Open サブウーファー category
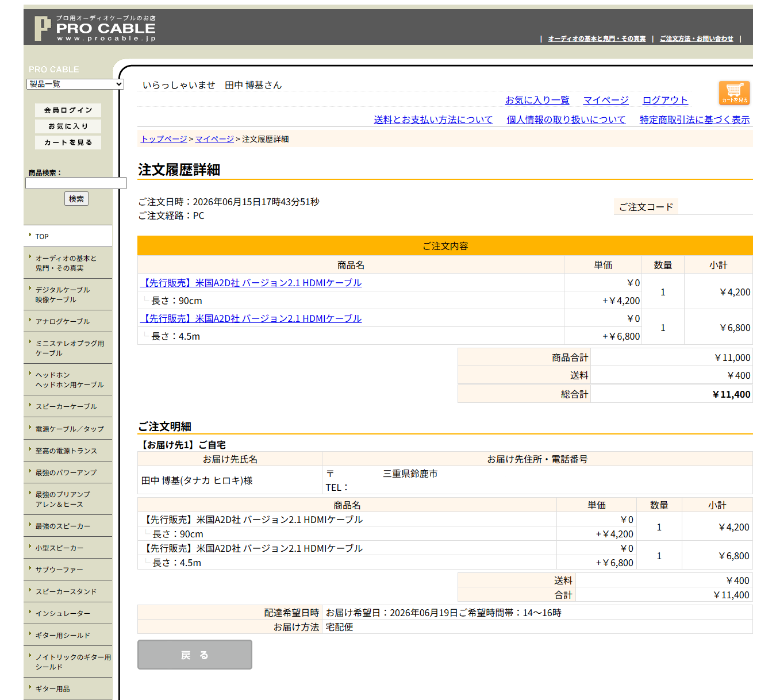The width and height of the screenshot is (776, 700). [x=68, y=570]
